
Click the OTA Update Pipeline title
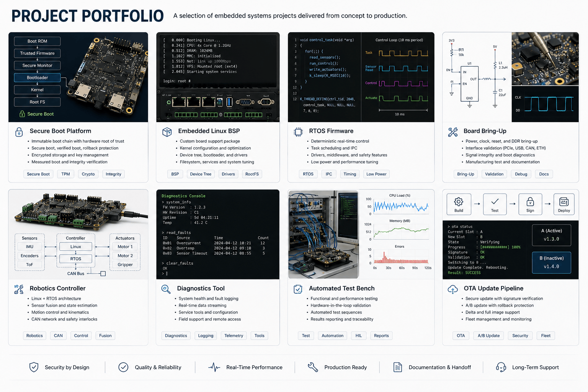coord(493,288)
